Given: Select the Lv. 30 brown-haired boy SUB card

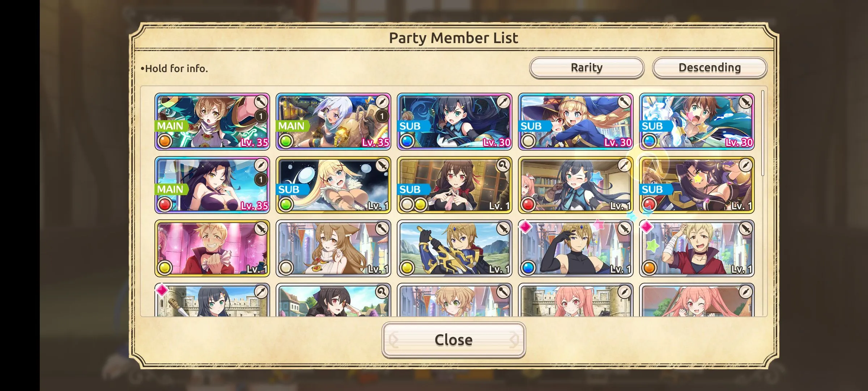Looking at the screenshot, I should pyautogui.click(x=697, y=122).
